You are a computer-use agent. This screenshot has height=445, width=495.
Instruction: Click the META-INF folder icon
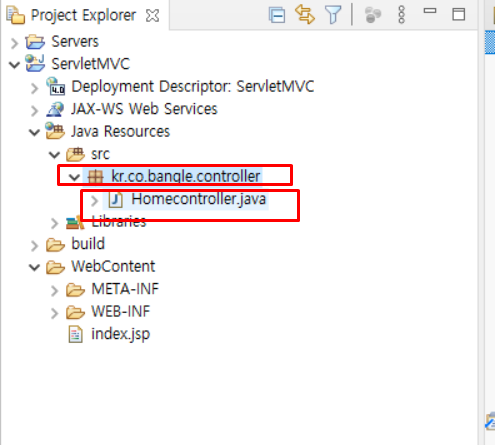point(75,289)
